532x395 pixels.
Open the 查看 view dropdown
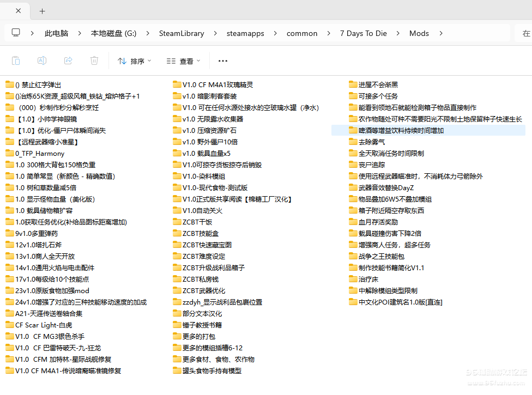tap(184, 61)
